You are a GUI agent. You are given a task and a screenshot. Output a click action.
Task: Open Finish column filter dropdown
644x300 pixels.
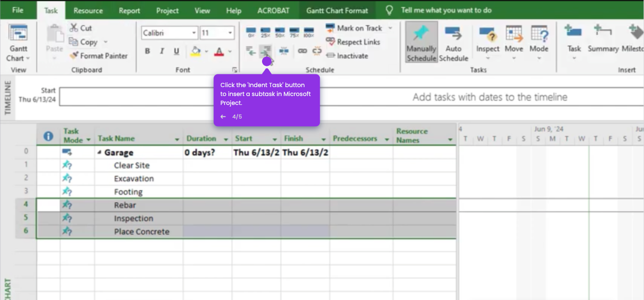pyautogui.click(x=324, y=139)
